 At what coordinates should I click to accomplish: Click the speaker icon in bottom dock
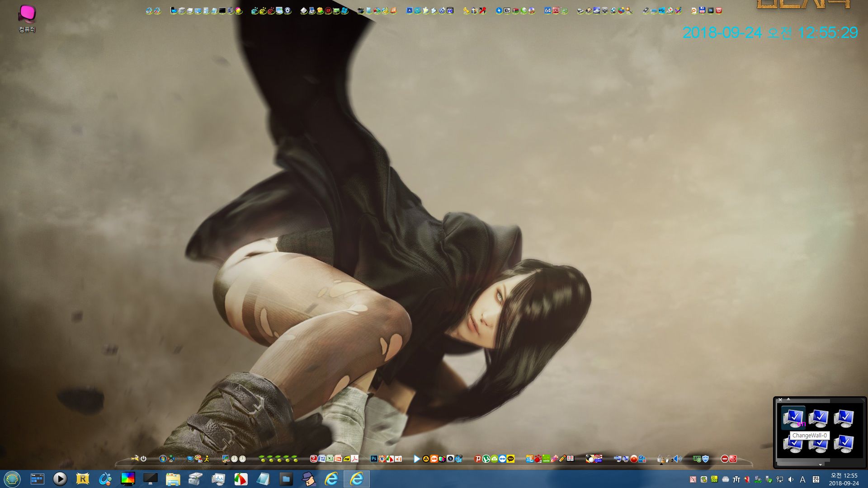point(678,459)
